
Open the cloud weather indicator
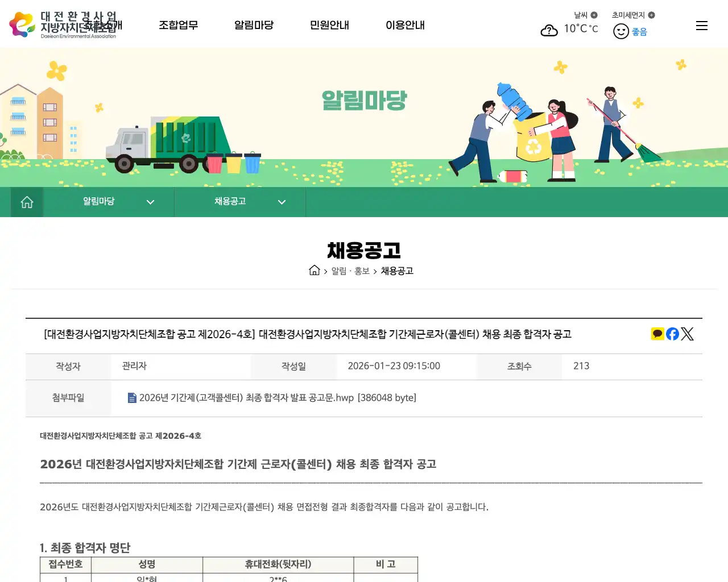pyautogui.click(x=549, y=31)
